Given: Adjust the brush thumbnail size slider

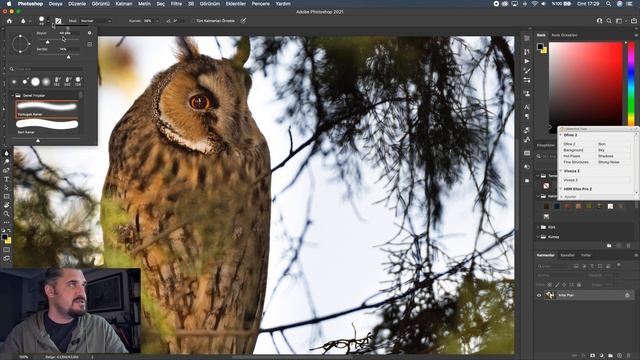Looking at the screenshot, I should 38,140.
